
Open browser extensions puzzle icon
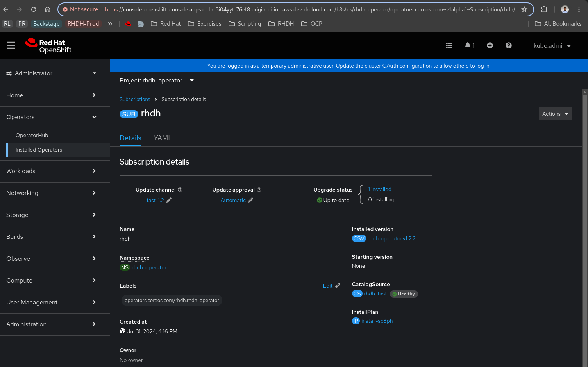pyautogui.click(x=544, y=9)
